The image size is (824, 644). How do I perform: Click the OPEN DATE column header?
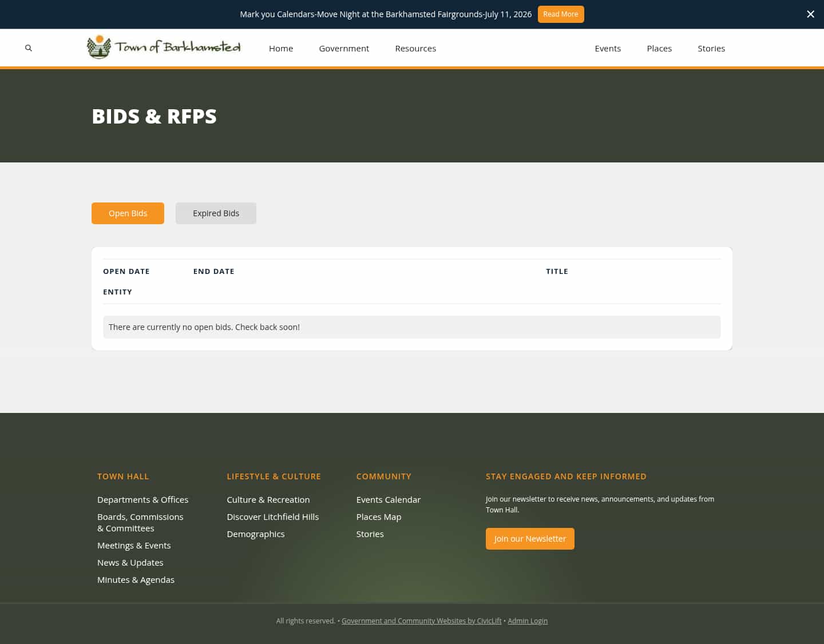(126, 272)
